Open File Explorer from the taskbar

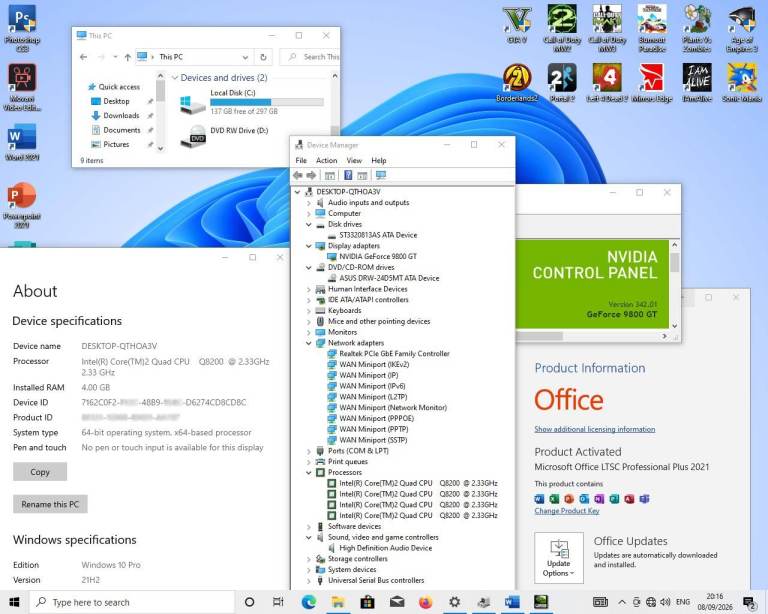click(337, 602)
